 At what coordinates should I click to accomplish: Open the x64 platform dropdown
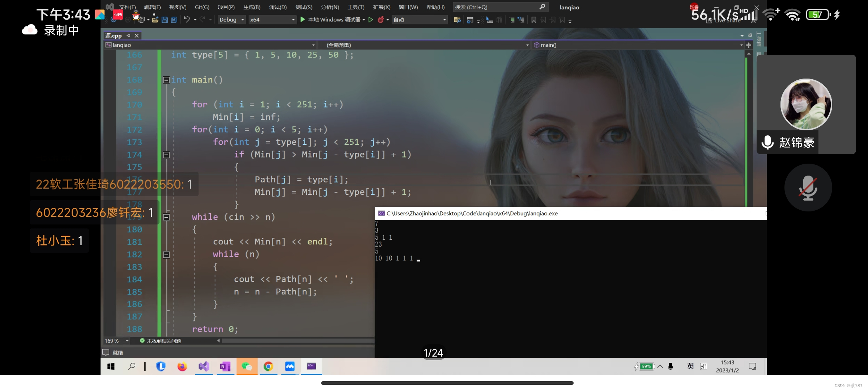point(272,20)
